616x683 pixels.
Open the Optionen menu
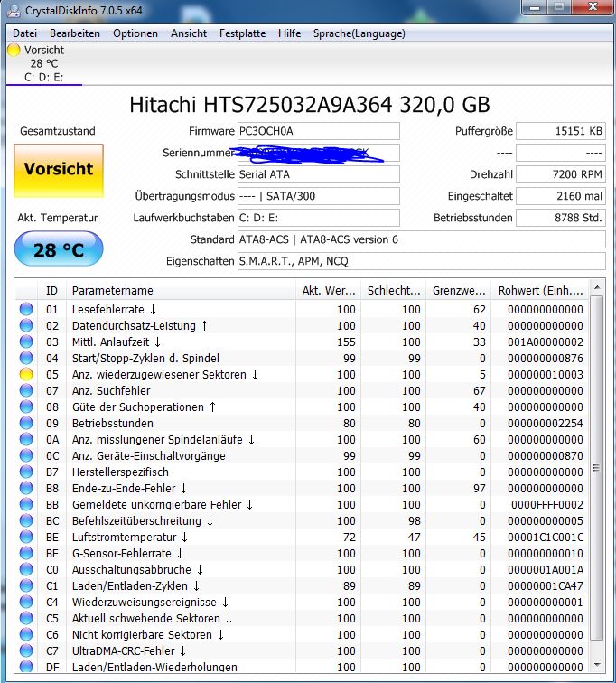(135, 33)
